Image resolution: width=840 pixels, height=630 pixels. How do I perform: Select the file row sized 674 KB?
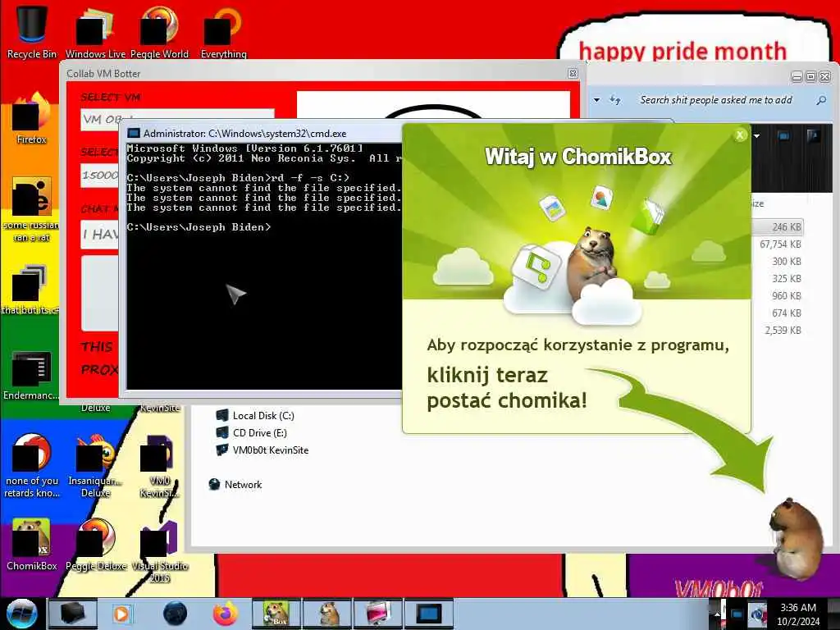click(x=778, y=313)
